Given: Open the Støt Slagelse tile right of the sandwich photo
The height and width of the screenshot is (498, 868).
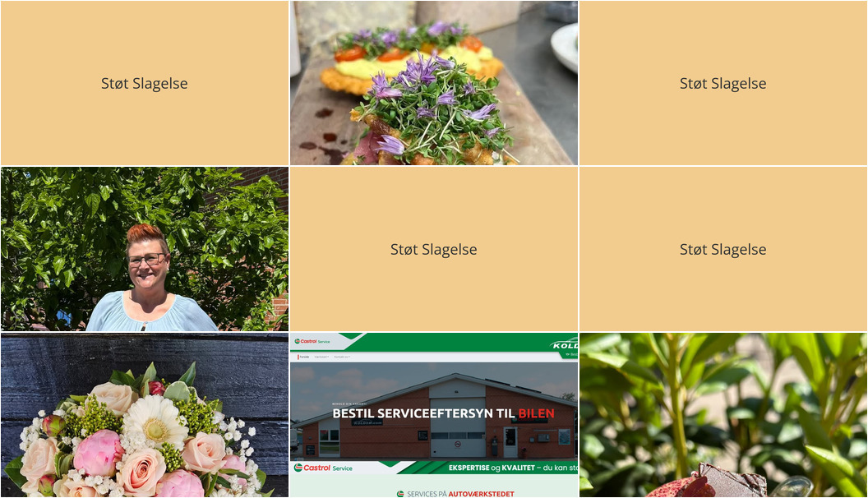Looking at the screenshot, I should [x=723, y=83].
